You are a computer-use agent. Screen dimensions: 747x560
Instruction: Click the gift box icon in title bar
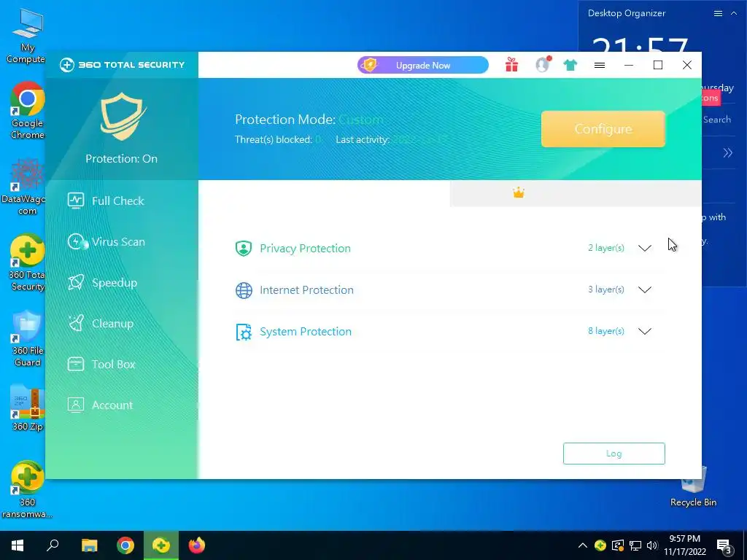tap(511, 65)
